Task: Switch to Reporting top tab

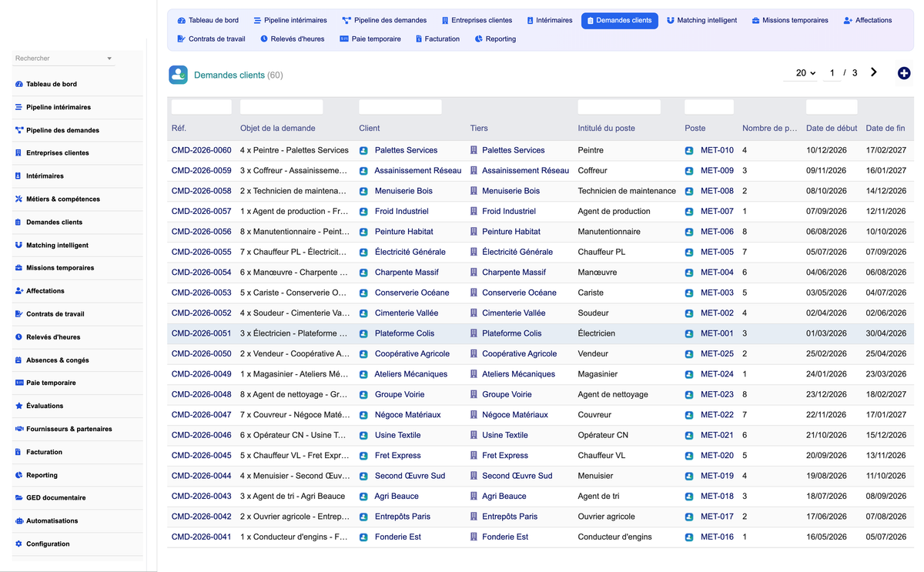Action: tap(495, 38)
